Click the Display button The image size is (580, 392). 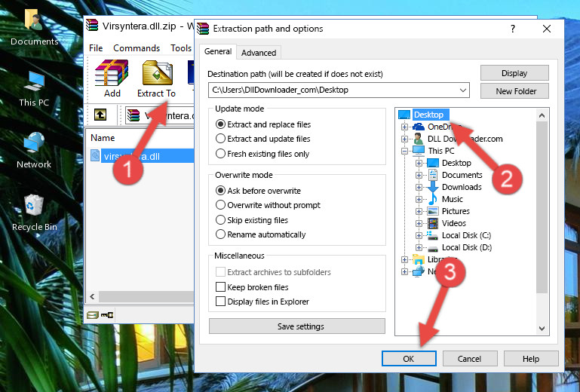tap(514, 73)
